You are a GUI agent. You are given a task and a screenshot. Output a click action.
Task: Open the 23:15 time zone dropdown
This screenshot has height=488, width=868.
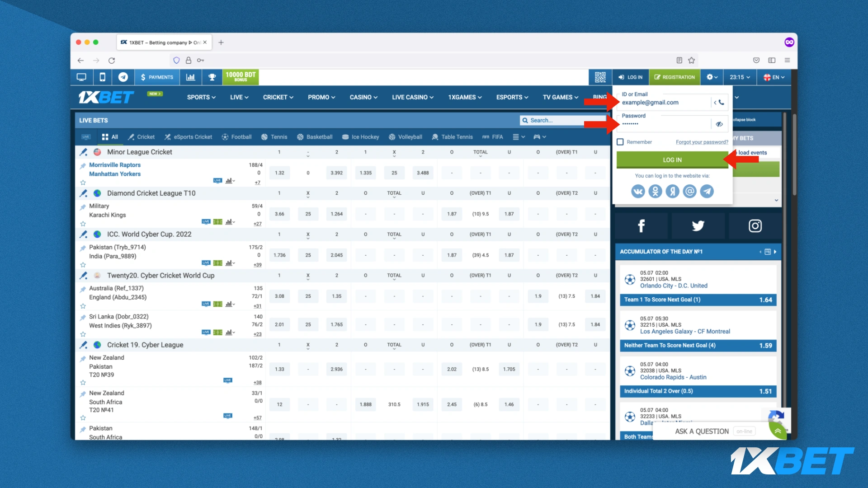[x=740, y=77]
